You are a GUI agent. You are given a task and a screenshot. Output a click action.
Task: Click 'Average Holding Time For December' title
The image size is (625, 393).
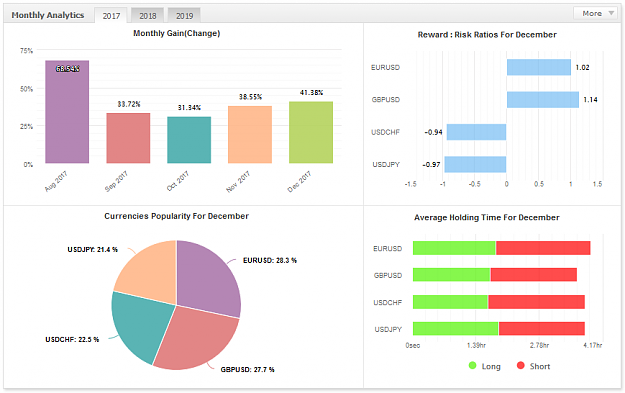pos(487,218)
